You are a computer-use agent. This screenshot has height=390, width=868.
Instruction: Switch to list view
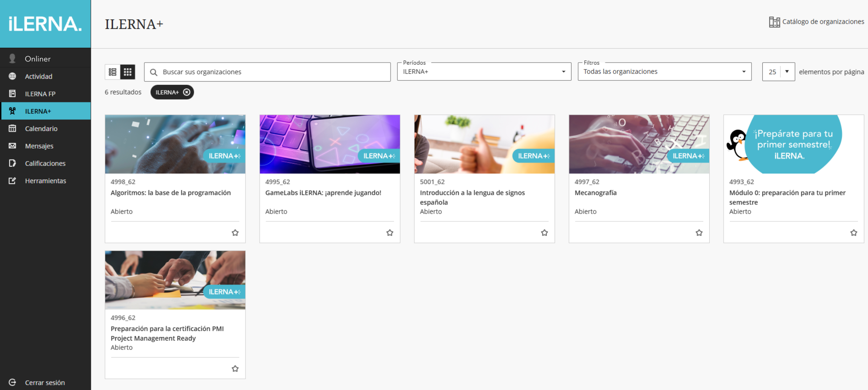click(x=113, y=72)
